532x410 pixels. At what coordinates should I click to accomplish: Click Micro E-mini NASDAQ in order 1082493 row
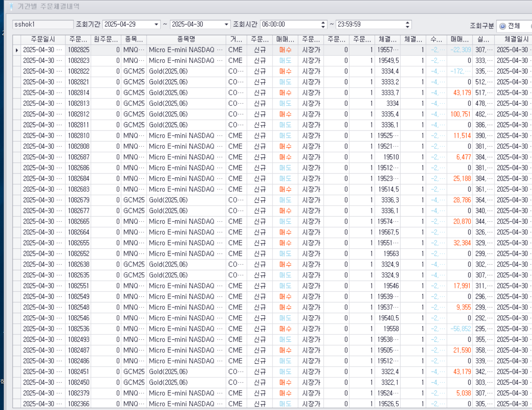click(186, 340)
